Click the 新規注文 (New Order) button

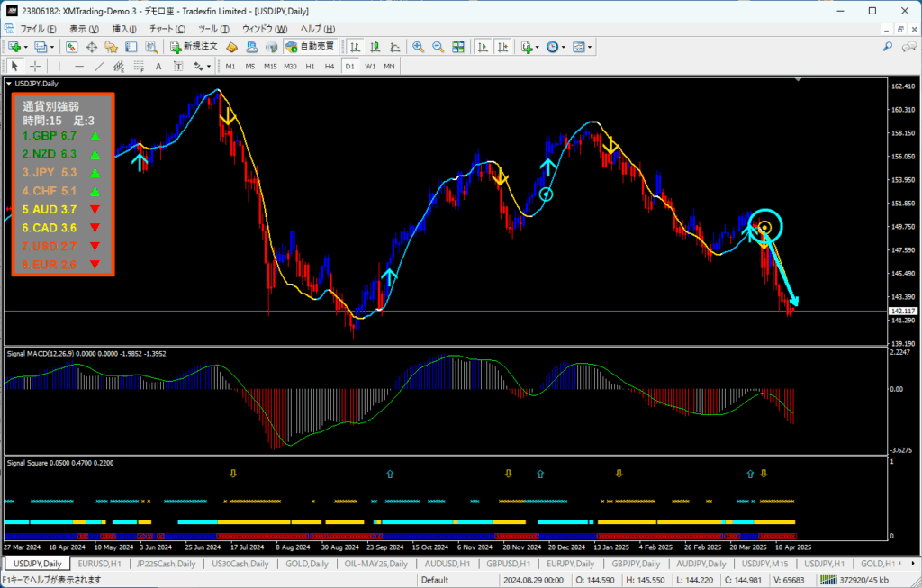pos(194,47)
